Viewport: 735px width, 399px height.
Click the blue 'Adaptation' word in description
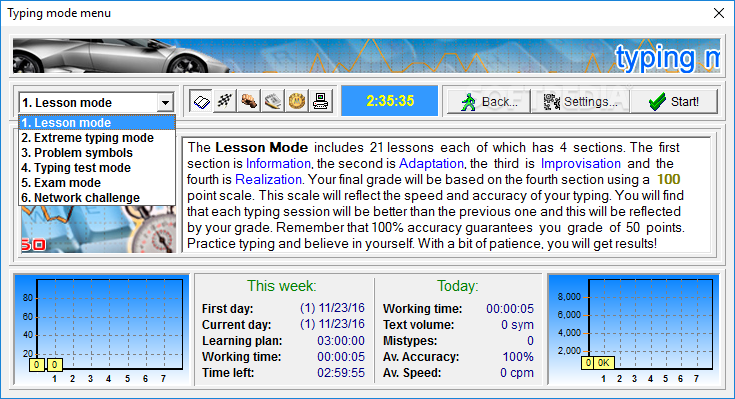(431, 164)
